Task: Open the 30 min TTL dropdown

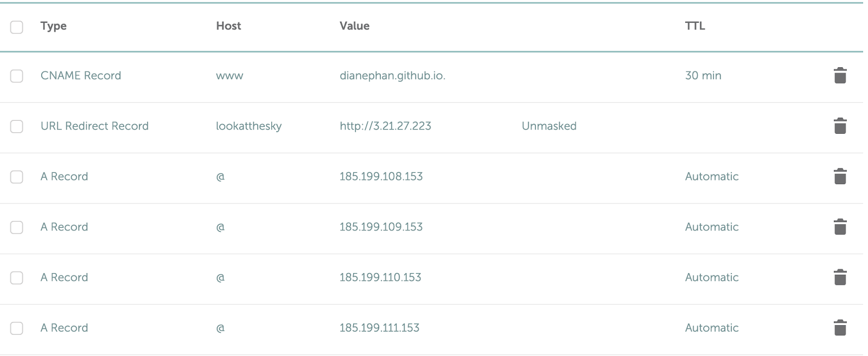Action: [703, 75]
